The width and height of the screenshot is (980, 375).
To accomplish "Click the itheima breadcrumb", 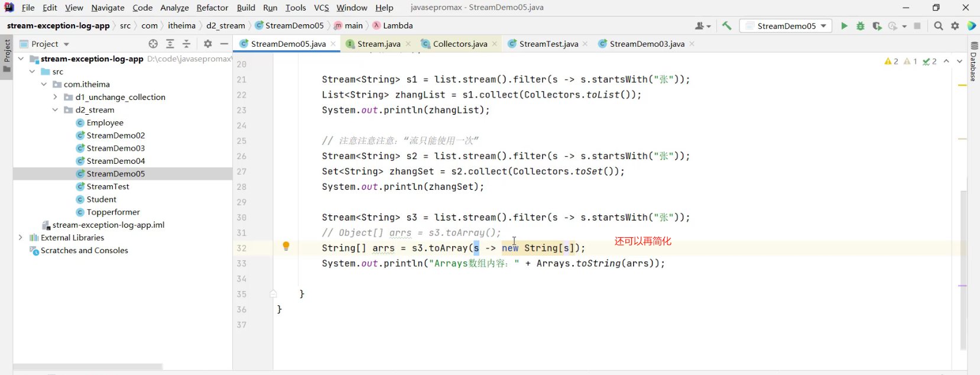I will pos(181,25).
